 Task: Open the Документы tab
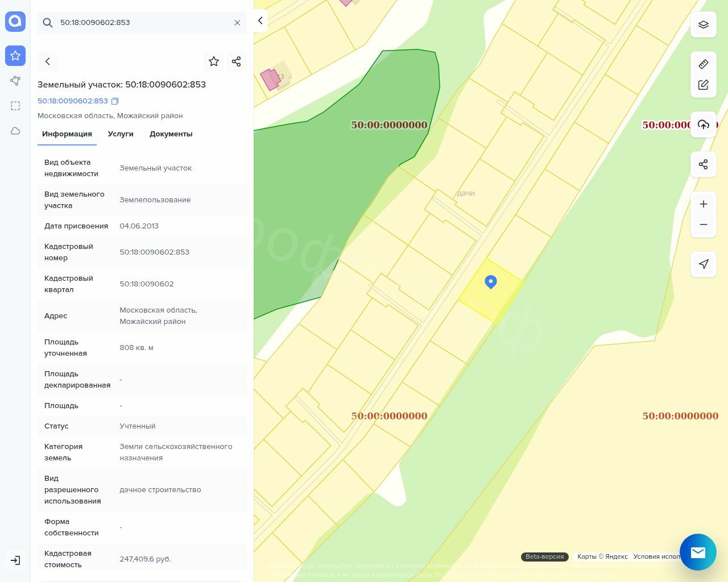[x=171, y=134]
